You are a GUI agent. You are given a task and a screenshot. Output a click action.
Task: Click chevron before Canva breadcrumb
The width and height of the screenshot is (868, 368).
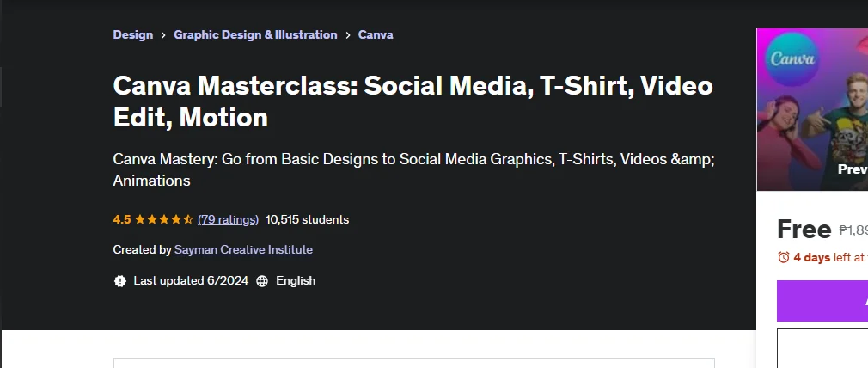click(348, 35)
